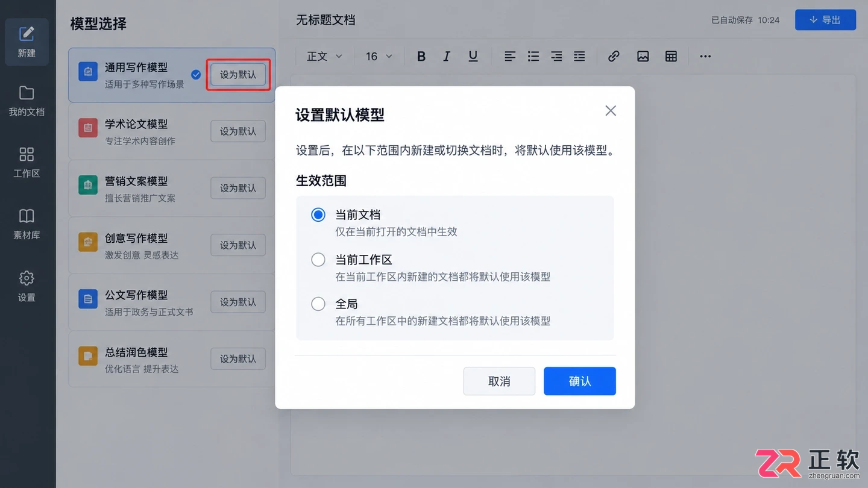
Task: Insert a bulleted list
Action: tap(533, 56)
